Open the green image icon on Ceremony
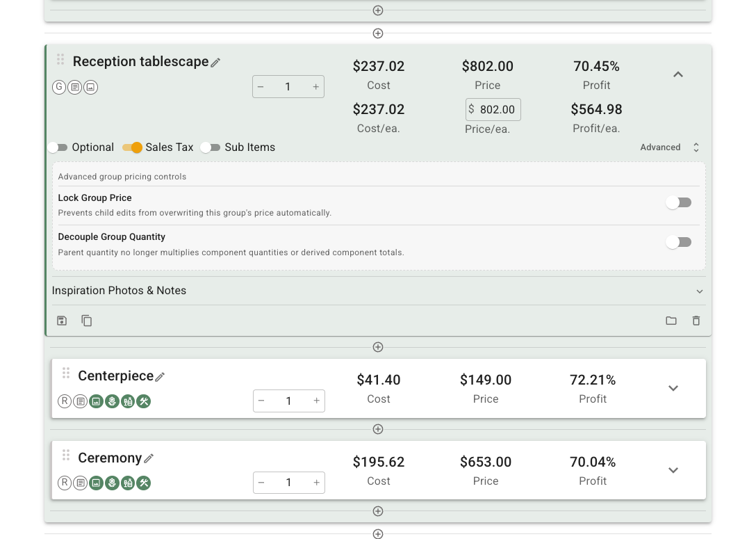Viewport: 756px width, 539px height. click(97, 483)
